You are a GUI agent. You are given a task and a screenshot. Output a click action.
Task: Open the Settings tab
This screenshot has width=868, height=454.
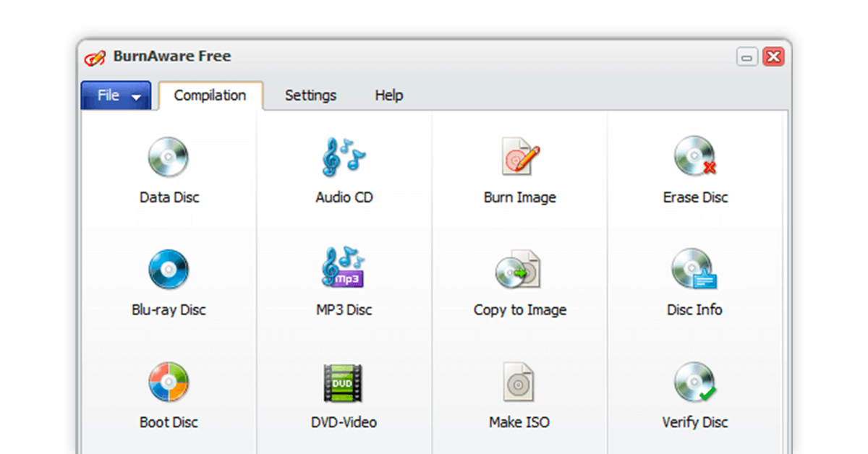point(310,95)
